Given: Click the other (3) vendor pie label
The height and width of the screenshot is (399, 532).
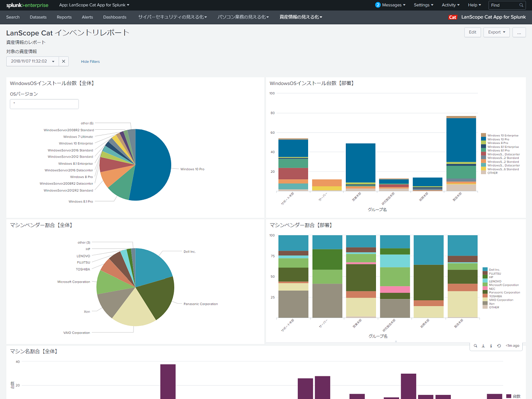Looking at the screenshot, I should [x=84, y=243].
